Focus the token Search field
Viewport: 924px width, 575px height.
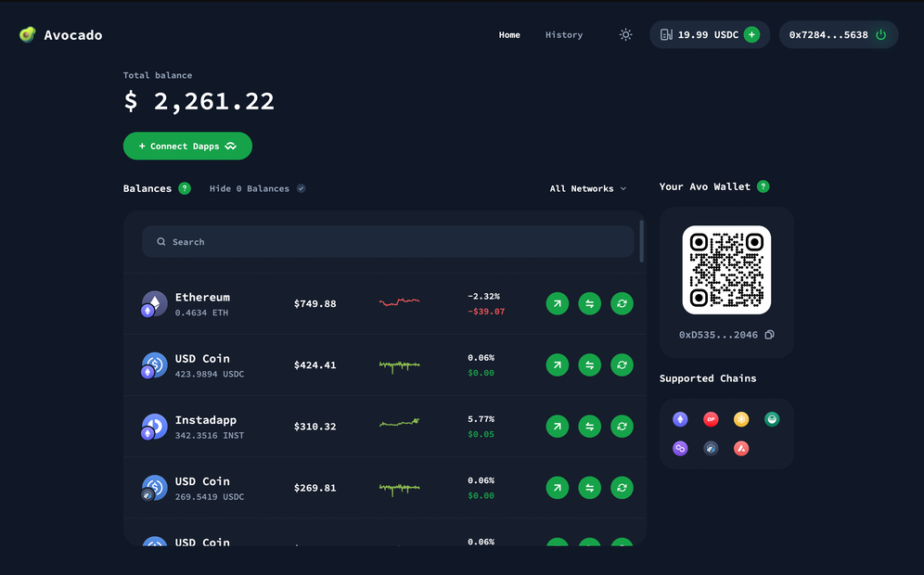tap(388, 241)
